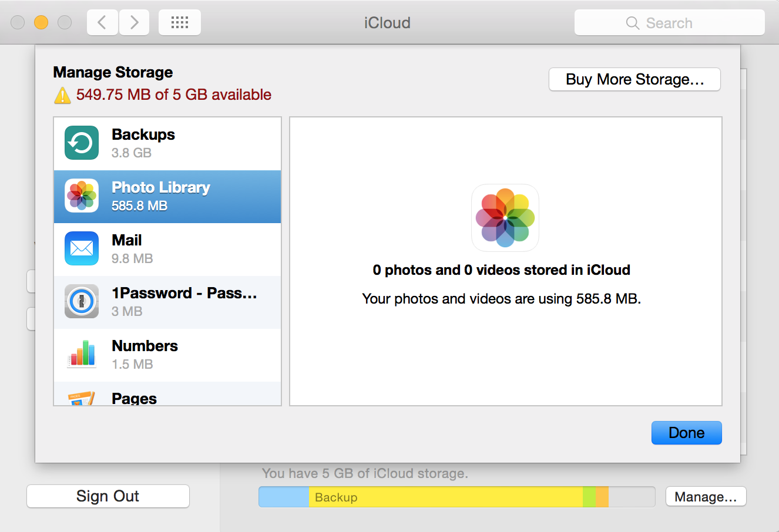Click the Pages app icon
The height and width of the screenshot is (532, 779).
[82, 398]
